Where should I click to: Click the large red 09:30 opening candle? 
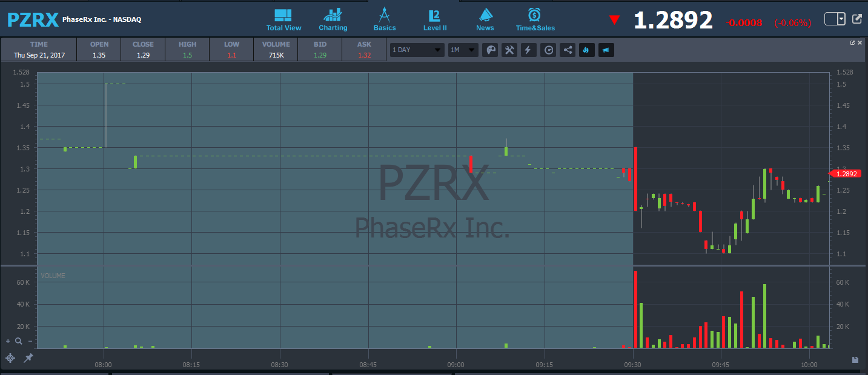(x=635, y=179)
